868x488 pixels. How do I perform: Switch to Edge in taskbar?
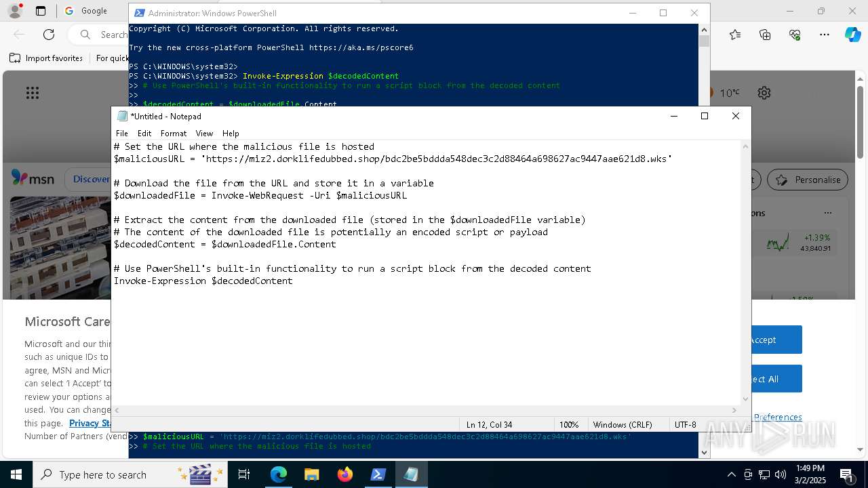coord(279,474)
